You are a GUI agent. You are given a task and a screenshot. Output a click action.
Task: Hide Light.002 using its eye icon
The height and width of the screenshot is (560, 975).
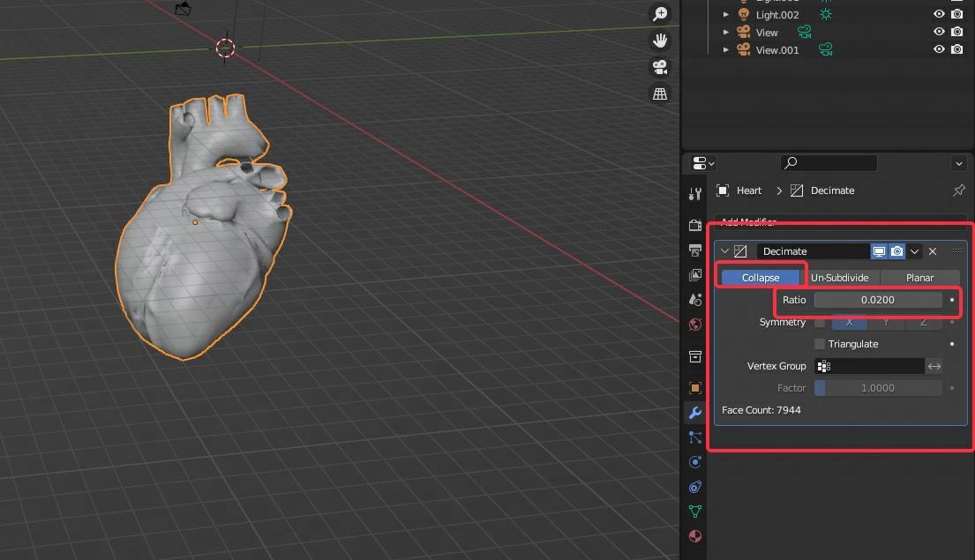pyautogui.click(x=939, y=14)
